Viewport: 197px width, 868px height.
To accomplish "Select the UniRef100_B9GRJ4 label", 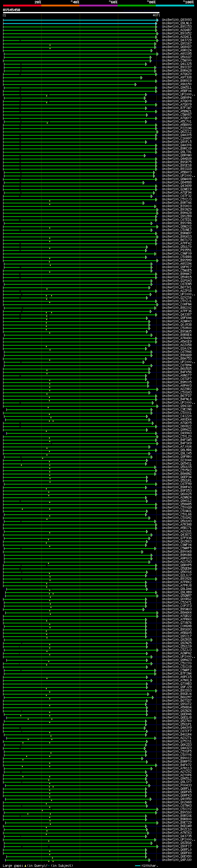I will (x=177, y=694).
